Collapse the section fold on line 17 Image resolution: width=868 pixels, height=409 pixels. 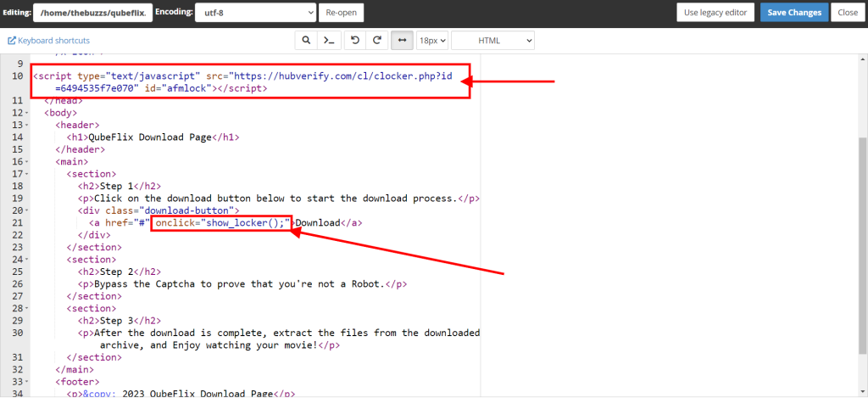(x=27, y=174)
